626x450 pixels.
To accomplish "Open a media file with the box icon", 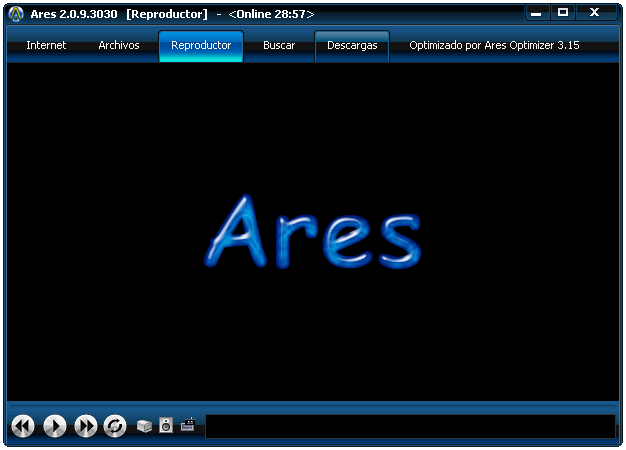I will [144, 426].
